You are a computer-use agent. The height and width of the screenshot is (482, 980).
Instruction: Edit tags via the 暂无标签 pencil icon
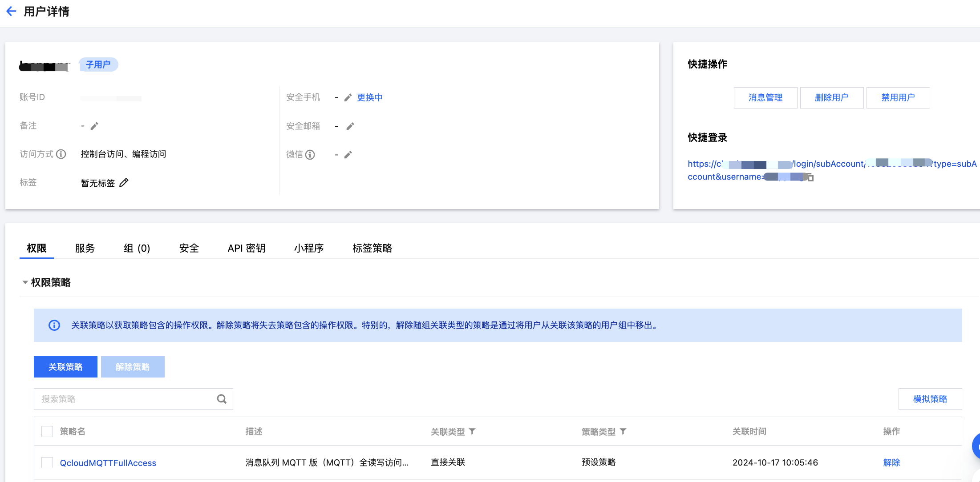(x=124, y=183)
